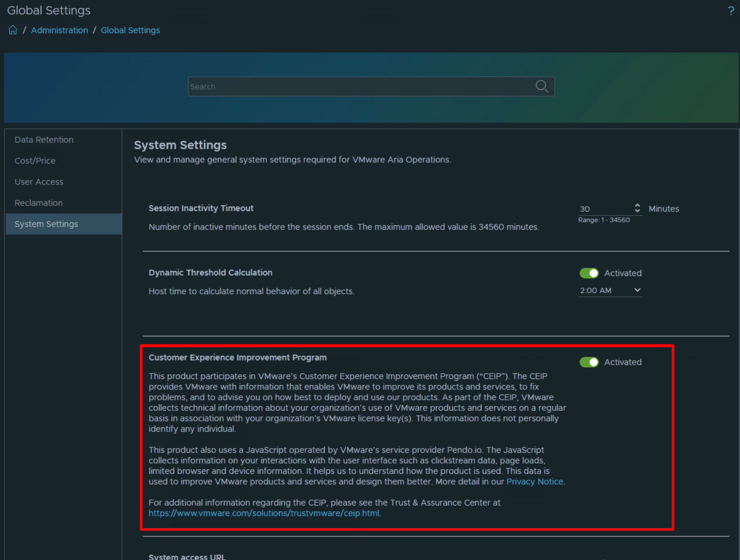Select the System Settings sidebar entry
Image resolution: width=740 pixels, height=560 pixels.
pyautogui.click(x=46, y=224)
